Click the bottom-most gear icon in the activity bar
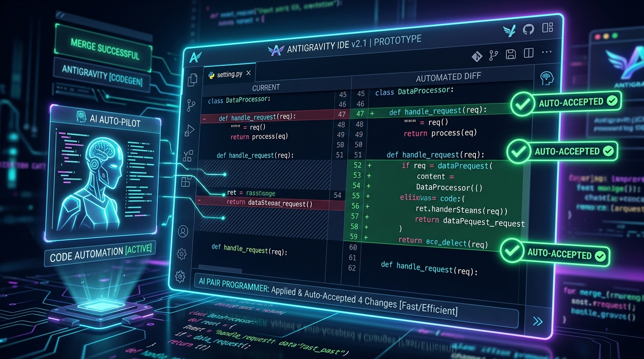 pos(180,276)
